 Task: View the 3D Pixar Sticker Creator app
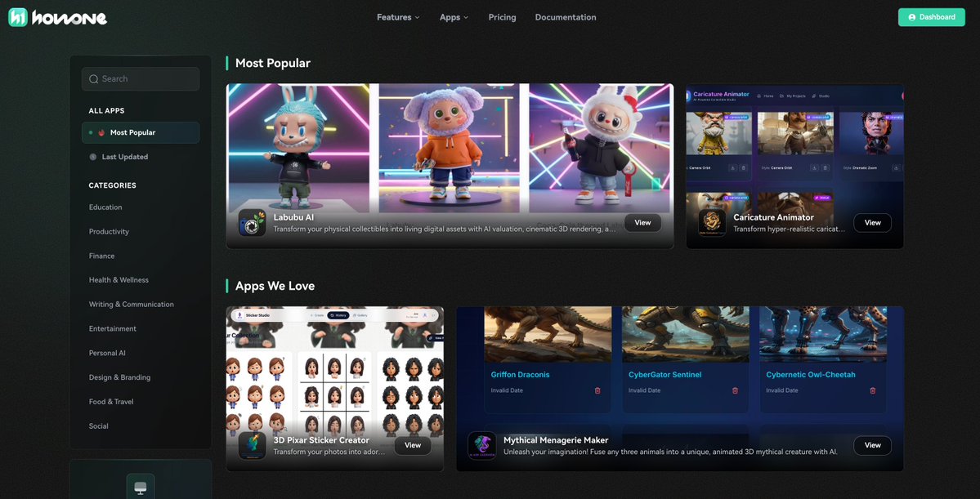(x=413, y=445)
